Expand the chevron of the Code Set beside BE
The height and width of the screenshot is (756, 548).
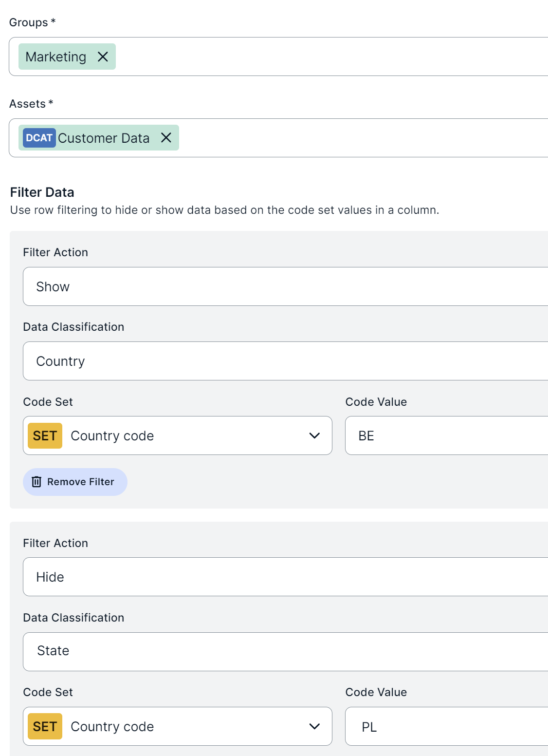[314, 435]
